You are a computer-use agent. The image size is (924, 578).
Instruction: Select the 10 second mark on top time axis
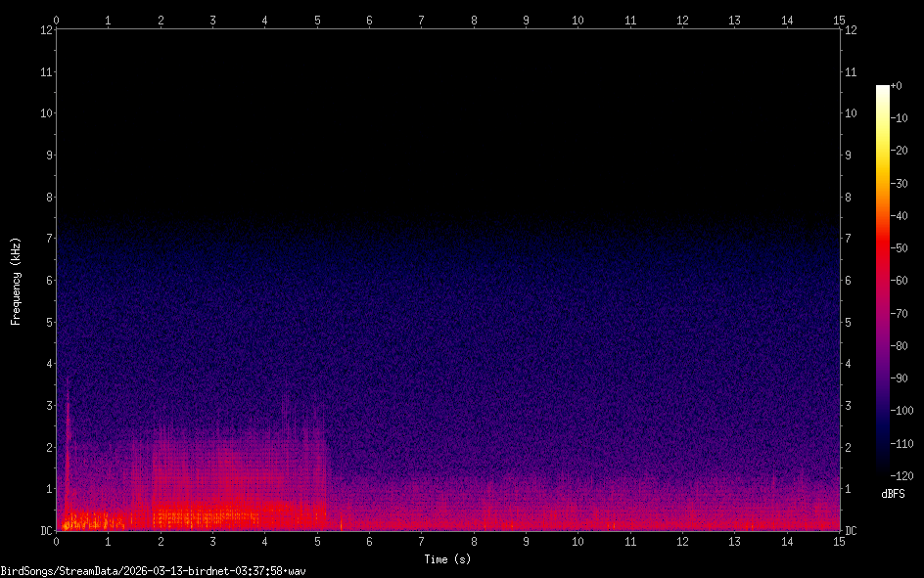pos(577,20)
